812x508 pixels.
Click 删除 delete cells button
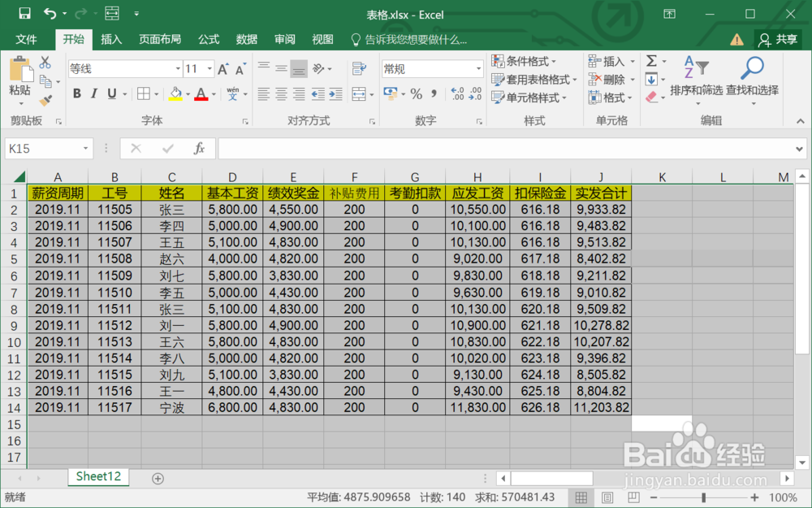[611, 80]
